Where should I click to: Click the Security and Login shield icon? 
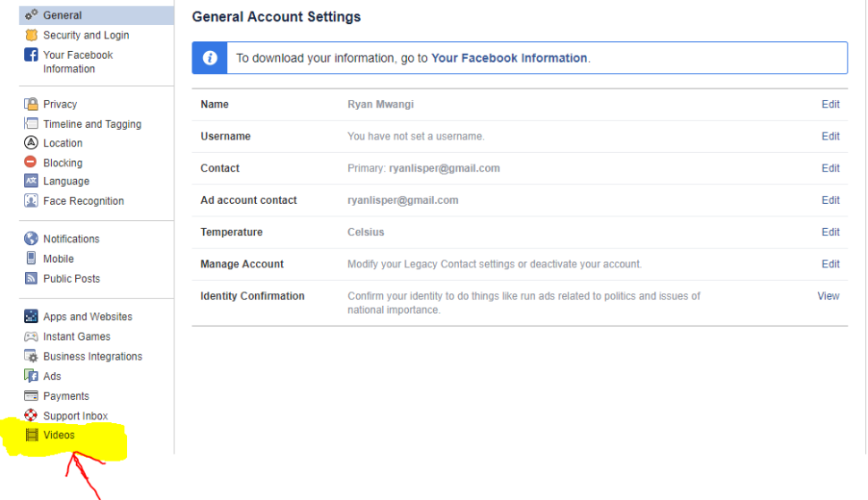pyautogui.click(x=31, y=35)
